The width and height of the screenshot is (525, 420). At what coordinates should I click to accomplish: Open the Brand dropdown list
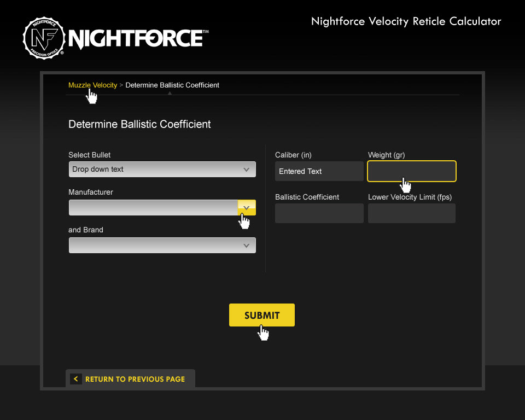coord(162,245)
